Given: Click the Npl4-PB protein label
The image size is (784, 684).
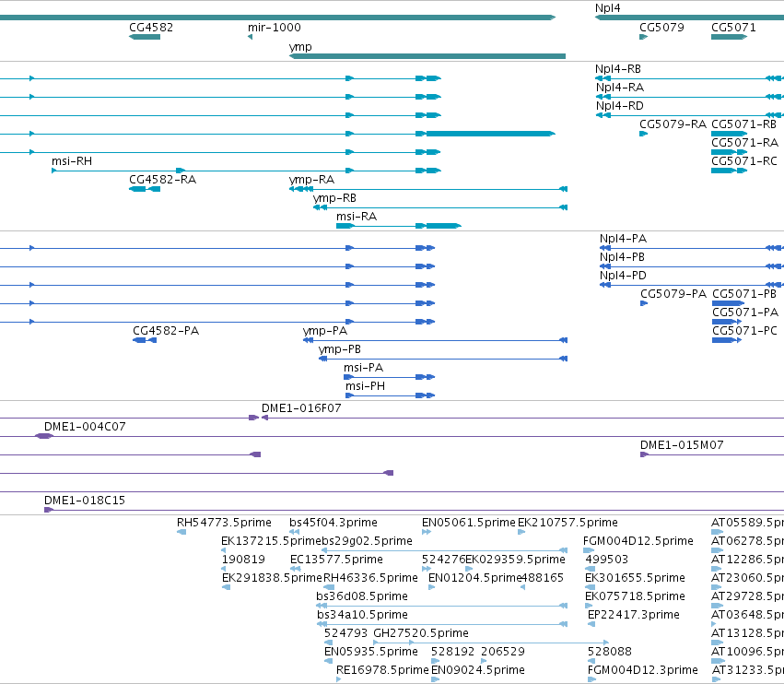Looking at the screenshot, I should point(622,257).
